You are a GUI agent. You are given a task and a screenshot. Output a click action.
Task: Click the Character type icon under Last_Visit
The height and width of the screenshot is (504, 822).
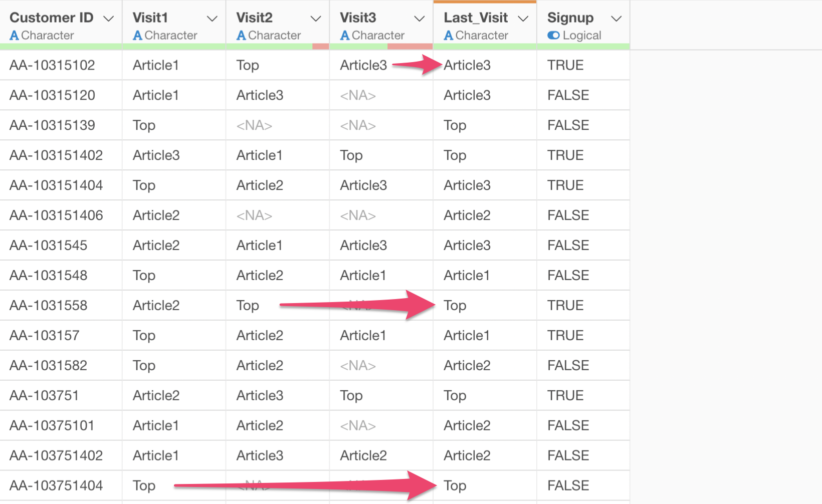(x=449, y=36)
